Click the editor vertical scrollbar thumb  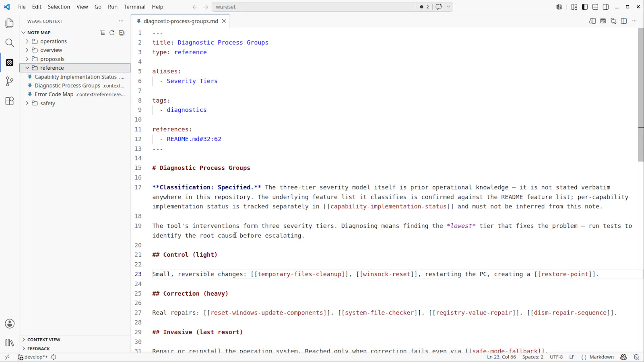tap(641, 95)
